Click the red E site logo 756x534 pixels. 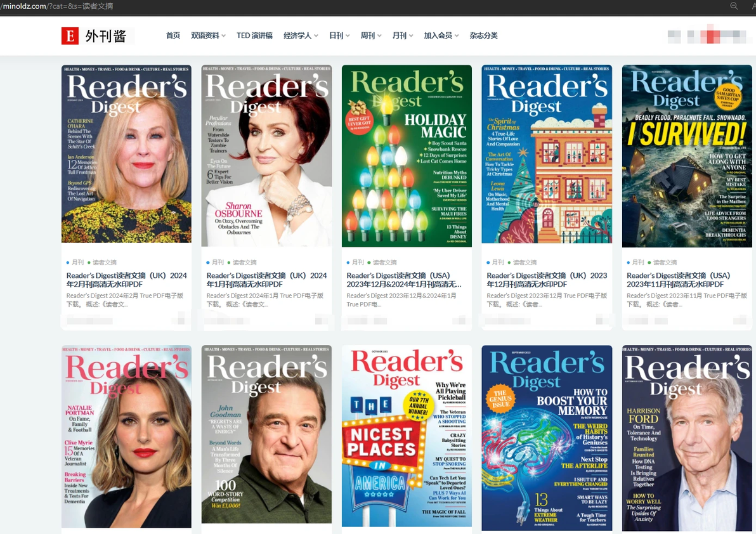click(70, 36)
